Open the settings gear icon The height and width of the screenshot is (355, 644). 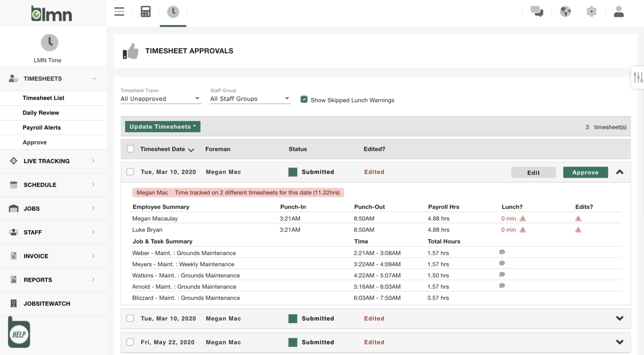point(592,11)
